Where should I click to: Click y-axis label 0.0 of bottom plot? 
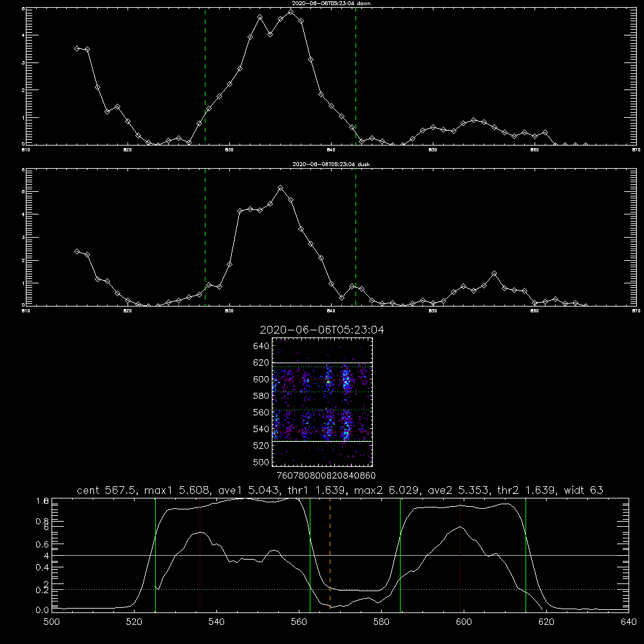[x=43, y=611]
